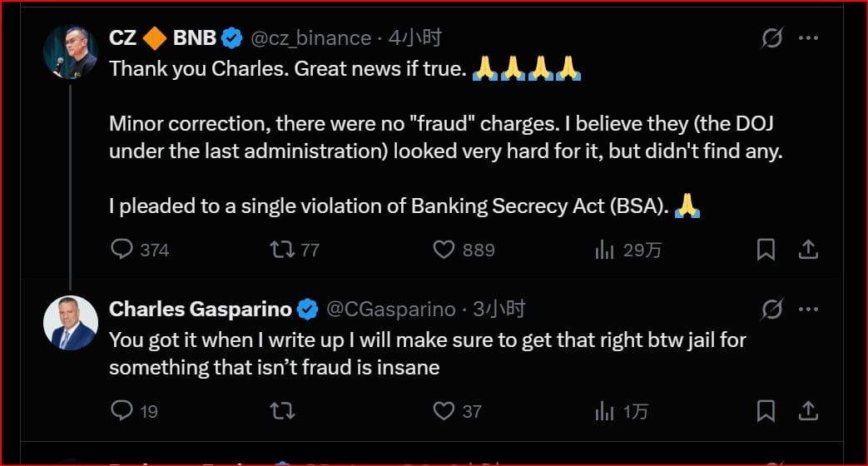Bookmark Charles Gasparino's reply
The height and width of the screenshot is (466, 868).
766,410
